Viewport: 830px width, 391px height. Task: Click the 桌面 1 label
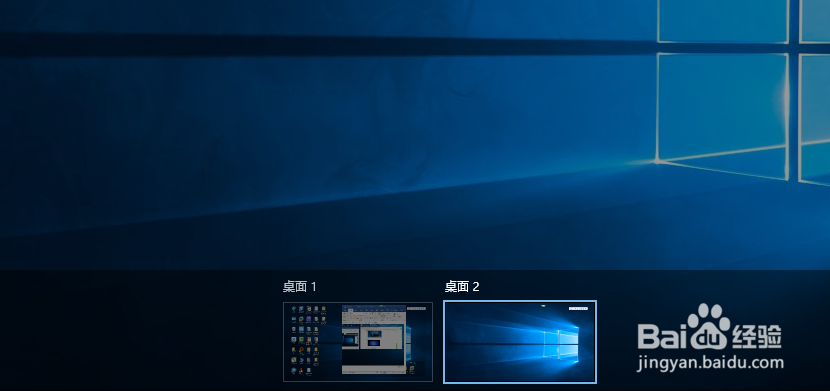tap(300, 287)
